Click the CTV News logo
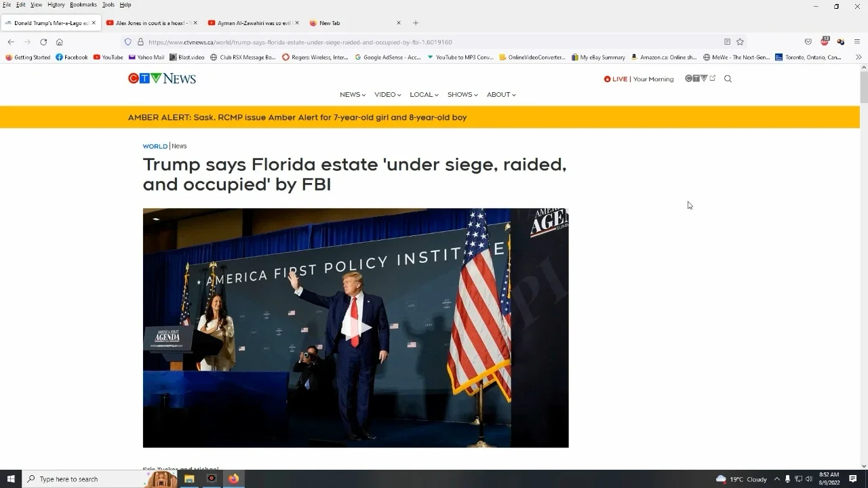The width and height of the screenshot is (868, 488). coord(161,79)
